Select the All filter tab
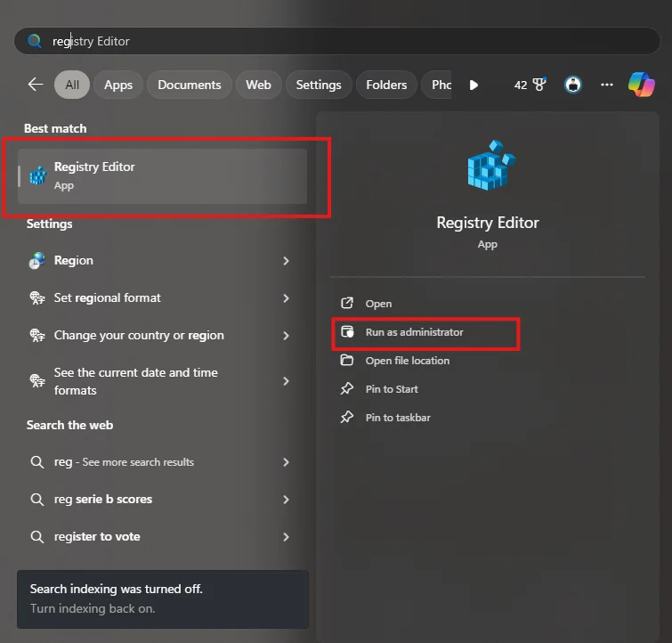Viewport: 672px width, 643px height. pyautogui.click(x=72, y=85)
